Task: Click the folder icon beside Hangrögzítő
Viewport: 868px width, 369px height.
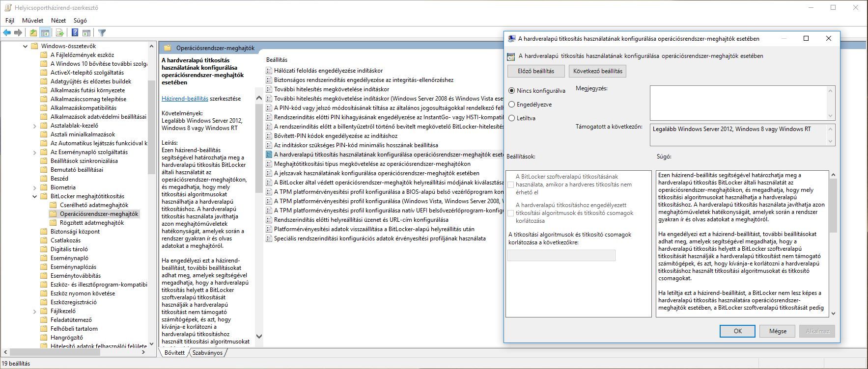Action: [x=44, y=338]
